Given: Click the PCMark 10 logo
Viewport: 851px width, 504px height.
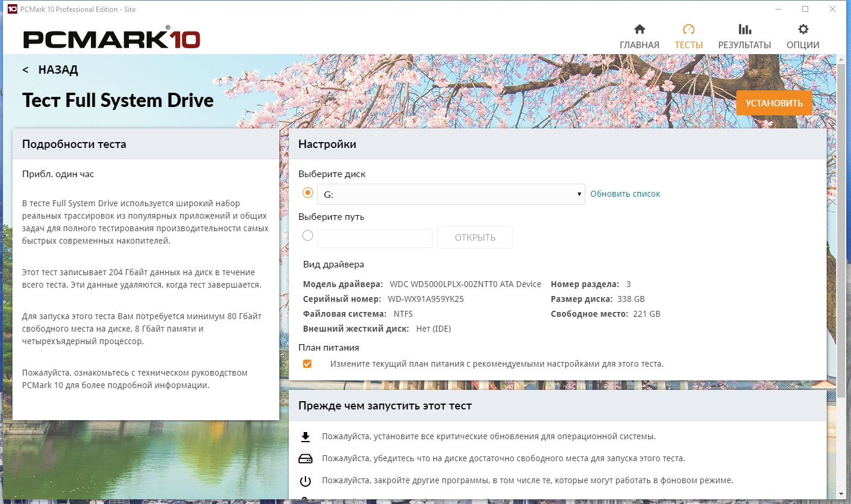Looking at the screenshot, I should point(112,39).
